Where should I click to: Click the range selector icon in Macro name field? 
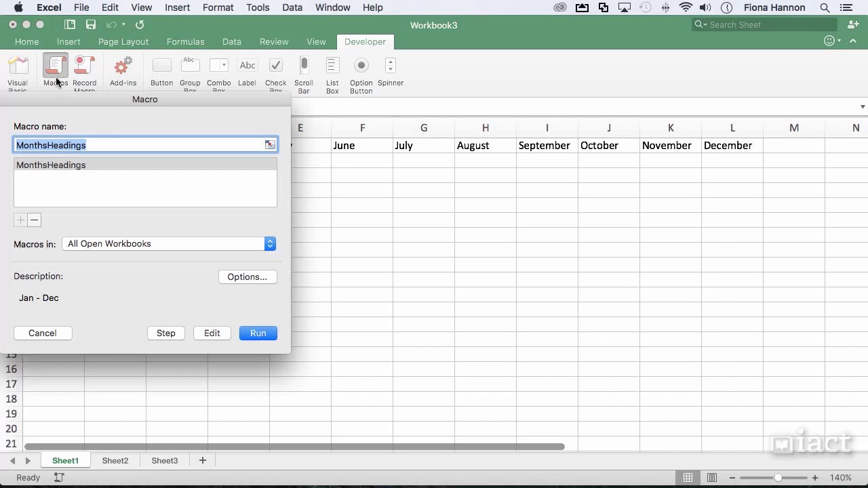(270, 144)
